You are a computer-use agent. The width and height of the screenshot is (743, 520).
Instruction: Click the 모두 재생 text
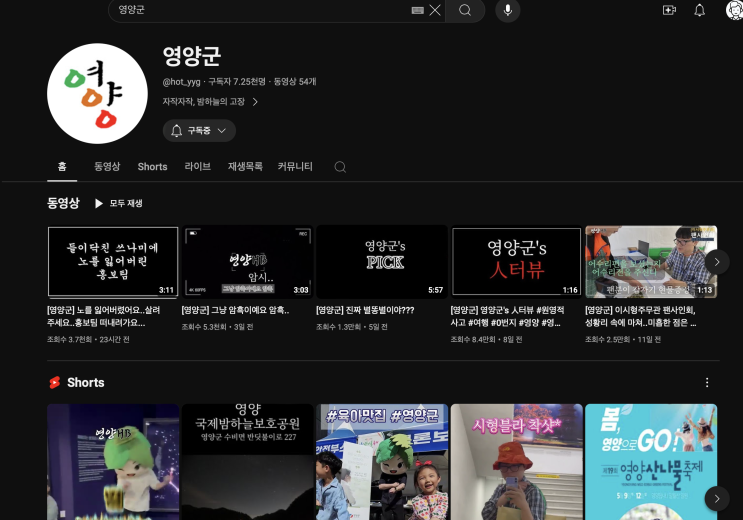coord(126,203)
